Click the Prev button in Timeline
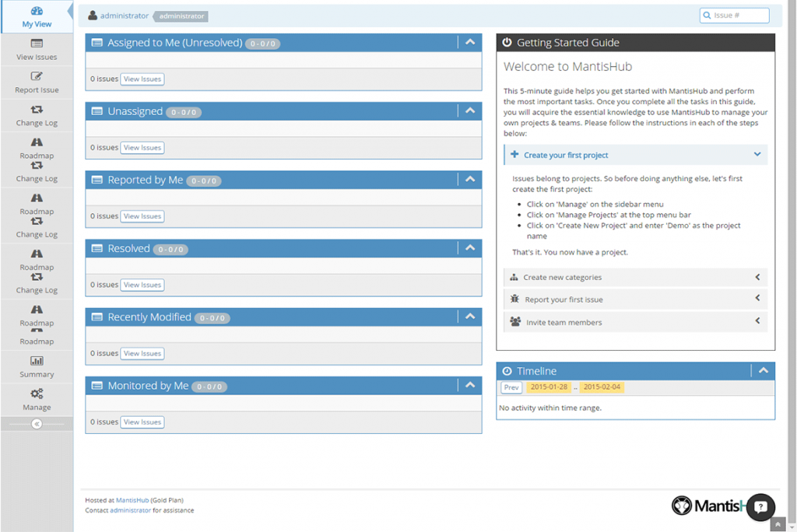This screenshot has width=797, height=532. point(511,387)
